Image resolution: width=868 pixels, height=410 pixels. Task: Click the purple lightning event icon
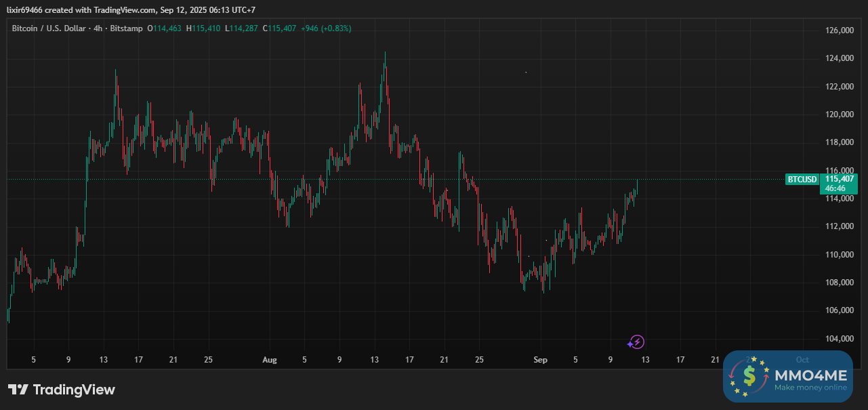(637, 342)
